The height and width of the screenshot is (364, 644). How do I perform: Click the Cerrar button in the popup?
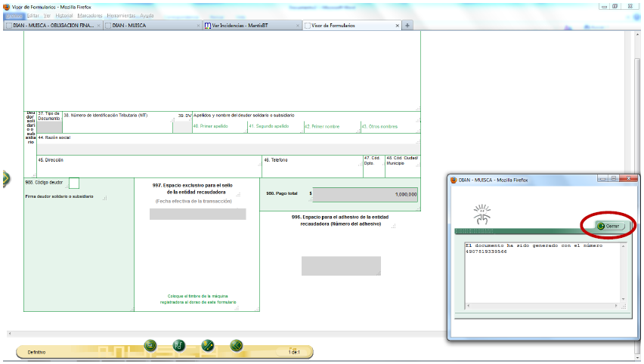tap(610, 226)
